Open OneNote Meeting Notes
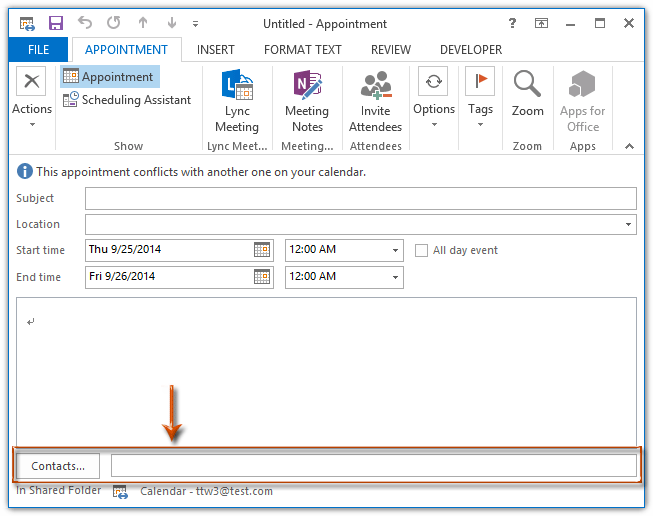This screenshot has height=519, width=658. point(307,102)
